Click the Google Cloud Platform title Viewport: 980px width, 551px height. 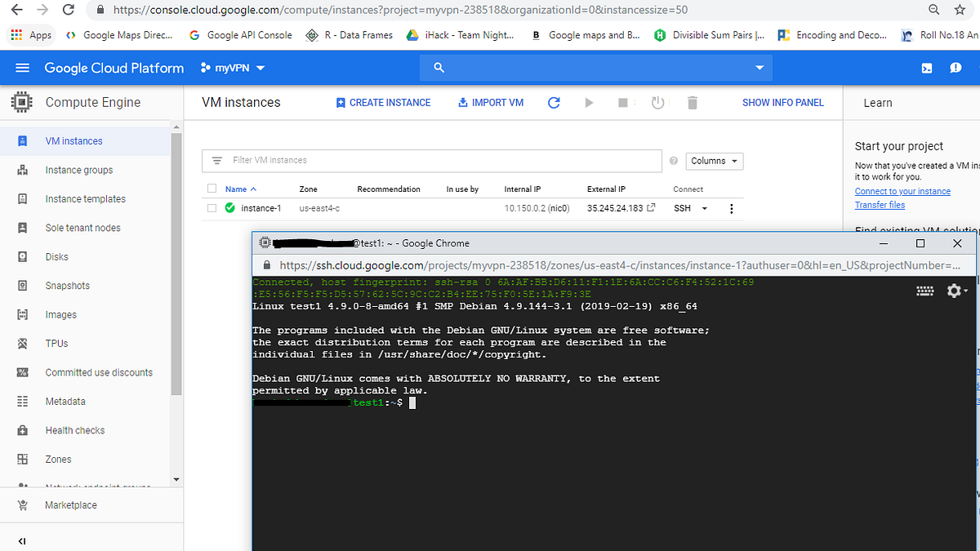pos(114,68)
